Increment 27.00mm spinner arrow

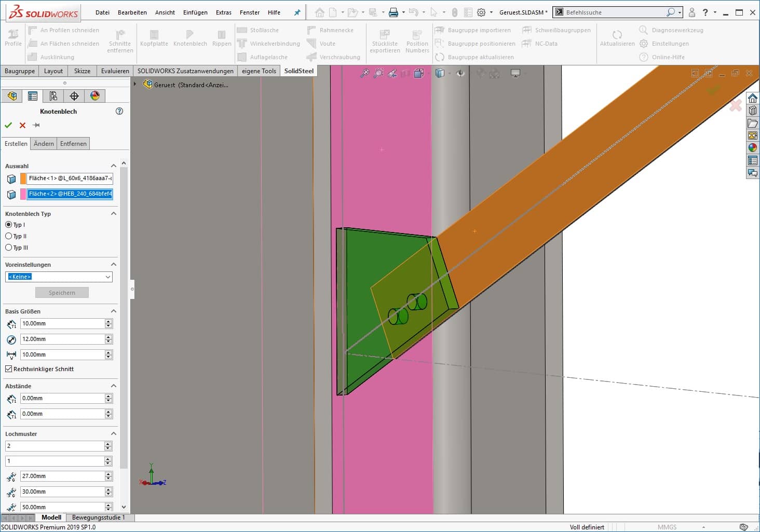tap(108, 474)
